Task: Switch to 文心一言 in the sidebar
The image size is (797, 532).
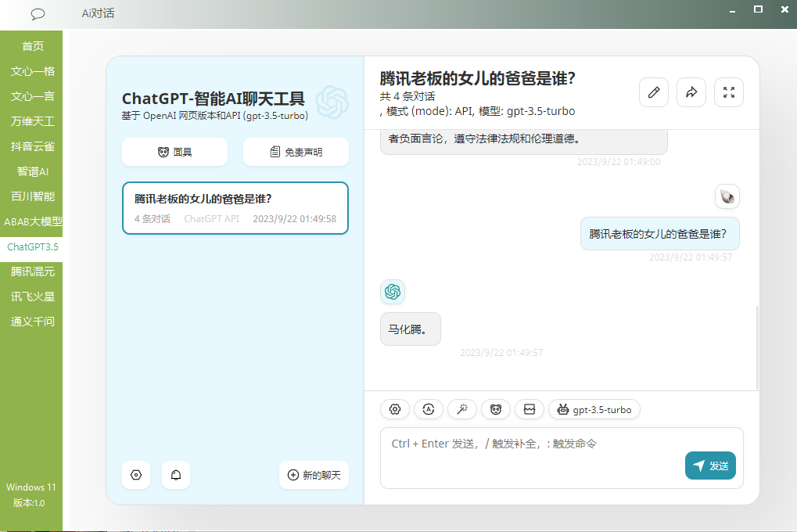Action: coord(31,96)
